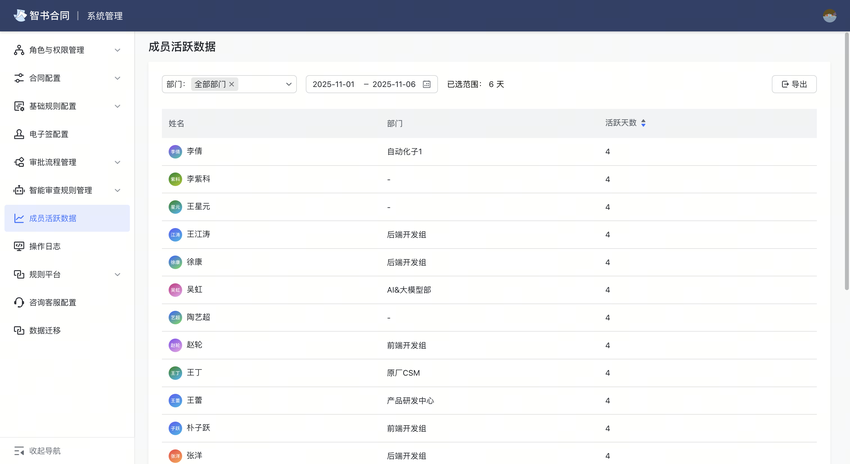
Task: Click 徐康's avatar icon
Action: coord(175,262)
